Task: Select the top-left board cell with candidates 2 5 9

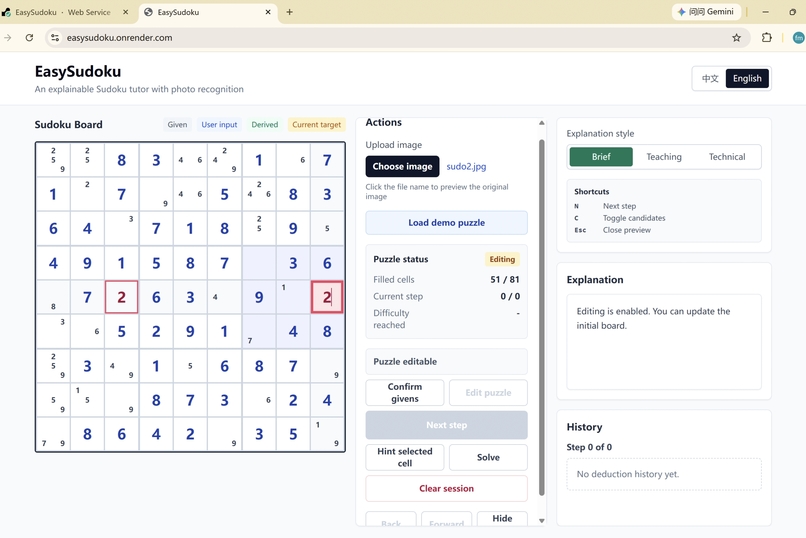Action: tap(53, 160)
